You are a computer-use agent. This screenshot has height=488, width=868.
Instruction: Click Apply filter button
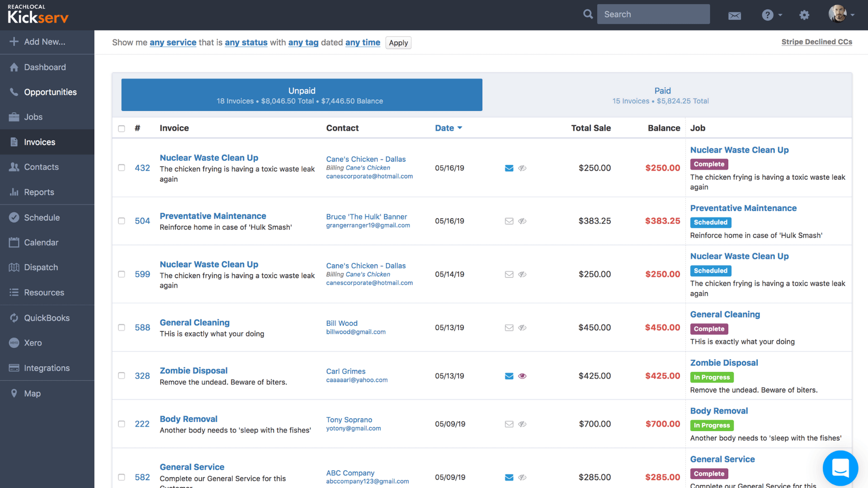pos(399,42)
